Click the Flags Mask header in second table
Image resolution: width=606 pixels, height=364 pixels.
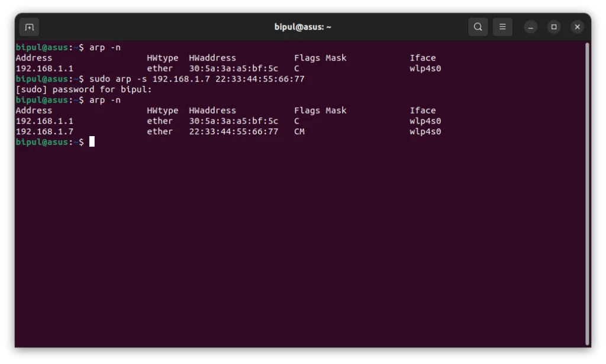320,111
